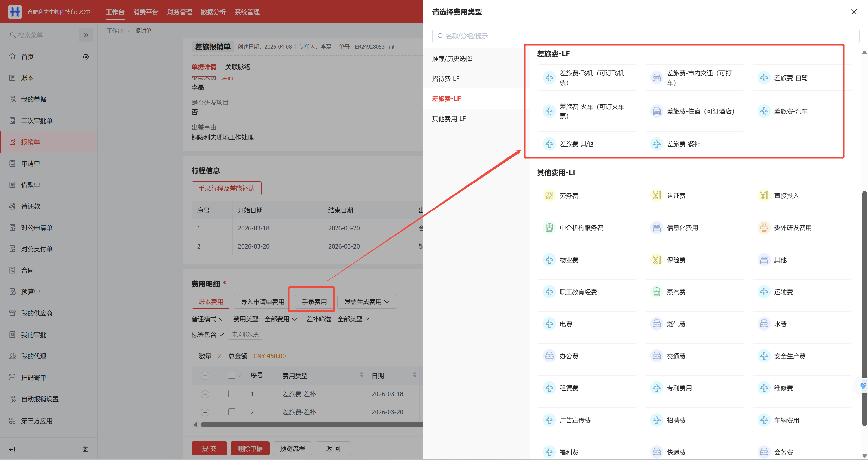Open 差补筛选 全部类型 dropdown
This screenshot has height=460, width=868.
coord(338,319)
